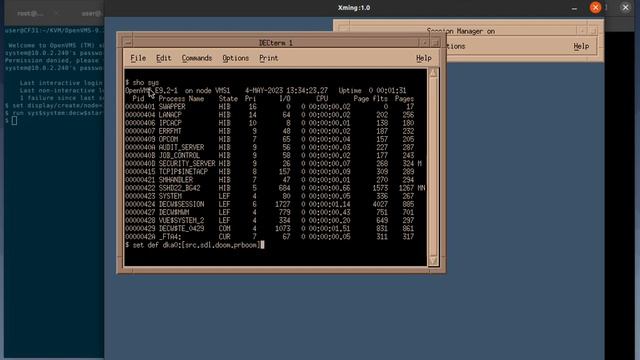Screen dimensions: 640x360
Task: Click the DECterm 1 title bar
Action: 276,43
